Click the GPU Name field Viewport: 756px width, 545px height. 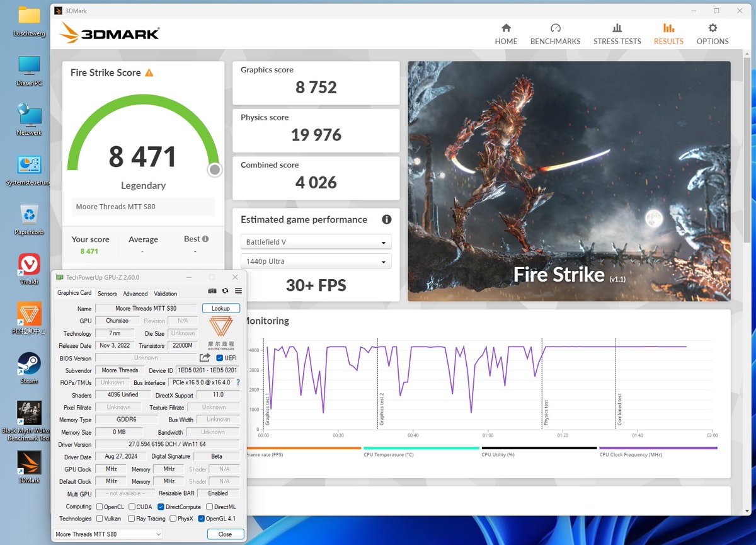[x=146, y=309]
